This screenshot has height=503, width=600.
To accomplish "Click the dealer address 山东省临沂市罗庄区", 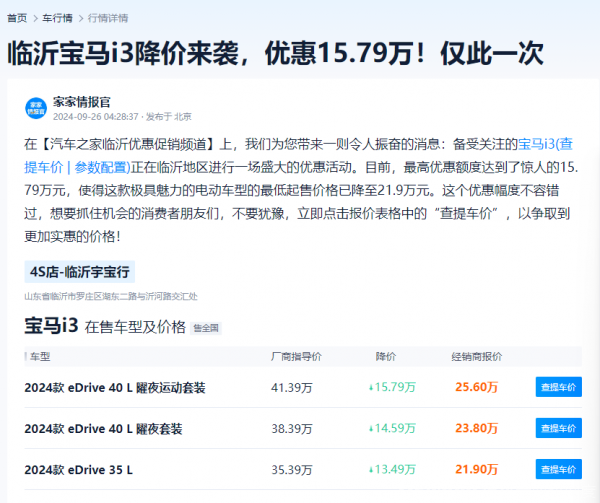I will coord(111,296).
